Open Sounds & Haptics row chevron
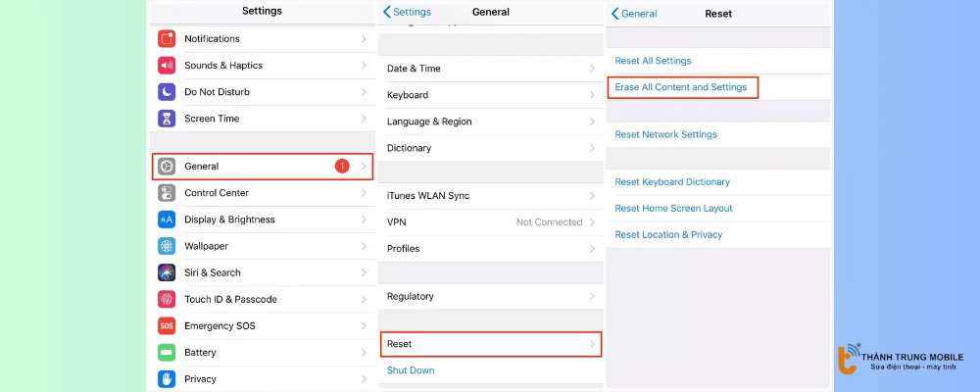This screenshot has height=392, width=980. point(364,65)
